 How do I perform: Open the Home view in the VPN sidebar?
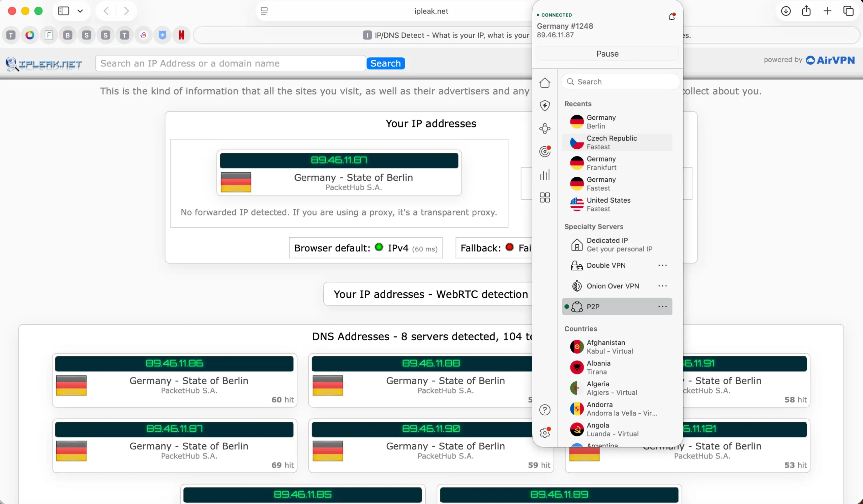pos(545,83)
